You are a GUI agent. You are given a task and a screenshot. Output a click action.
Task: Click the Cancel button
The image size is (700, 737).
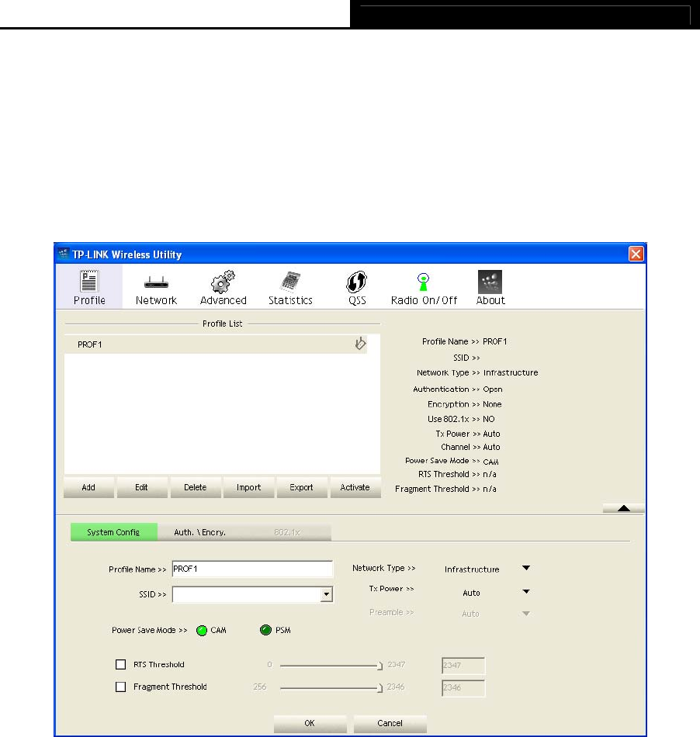[390, 723]
